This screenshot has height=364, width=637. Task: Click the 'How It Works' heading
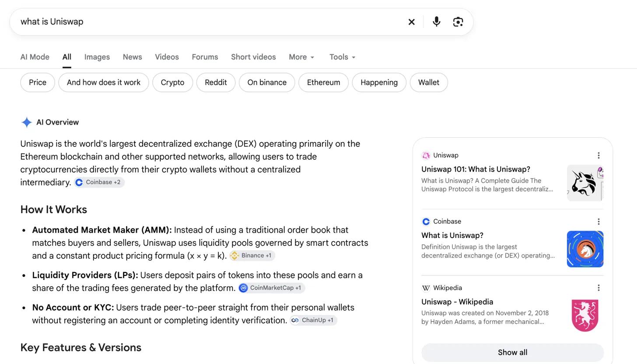pyautogui.click(x=54, y=210)
